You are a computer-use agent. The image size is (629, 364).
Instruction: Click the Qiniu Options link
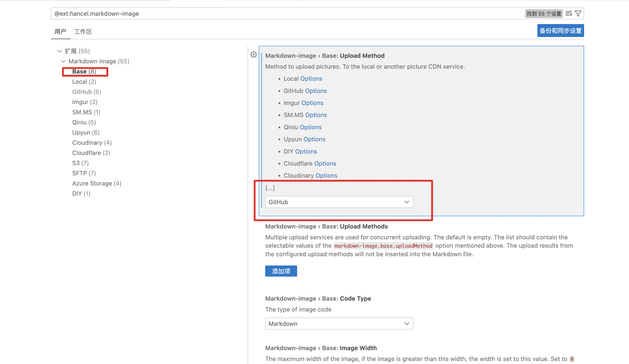coord(311,127)
